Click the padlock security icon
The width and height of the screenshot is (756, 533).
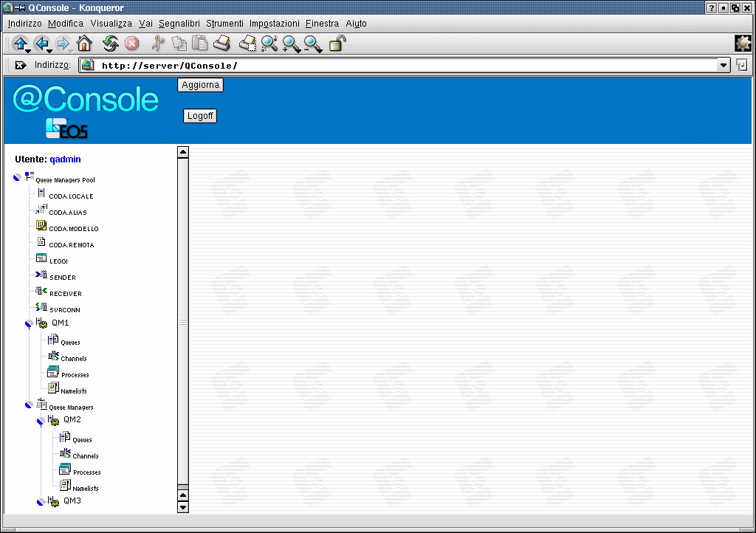[337, 44]
